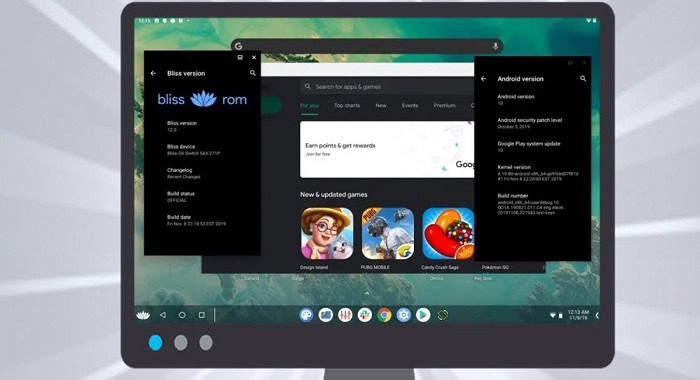Click the Search for apps & games field

point(387,87)
